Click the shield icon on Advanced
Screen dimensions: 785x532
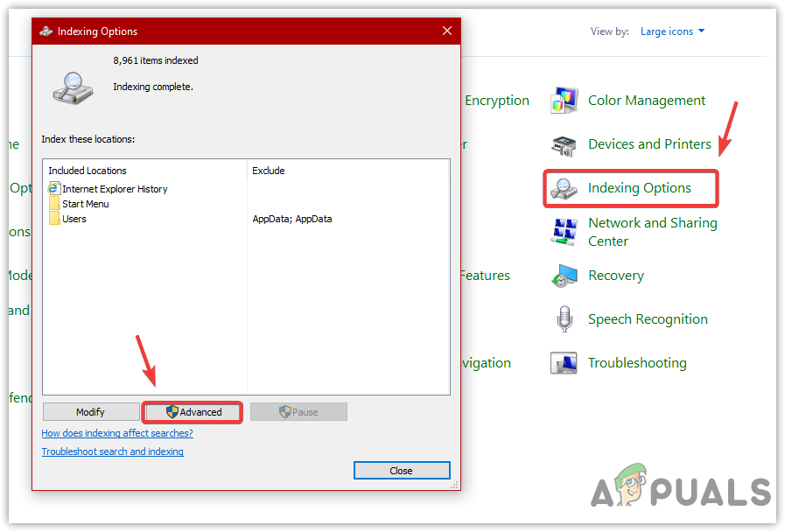point(174,411)
